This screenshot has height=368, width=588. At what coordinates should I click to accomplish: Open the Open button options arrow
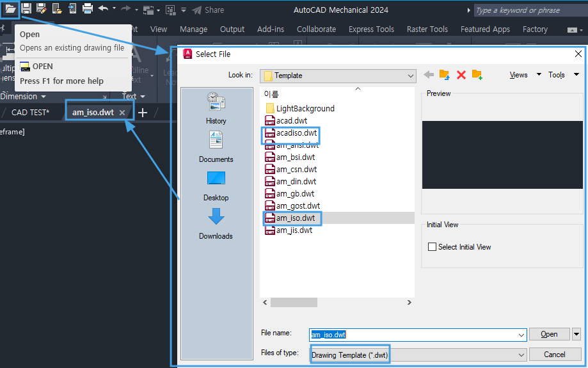click(x=576, y=334)
